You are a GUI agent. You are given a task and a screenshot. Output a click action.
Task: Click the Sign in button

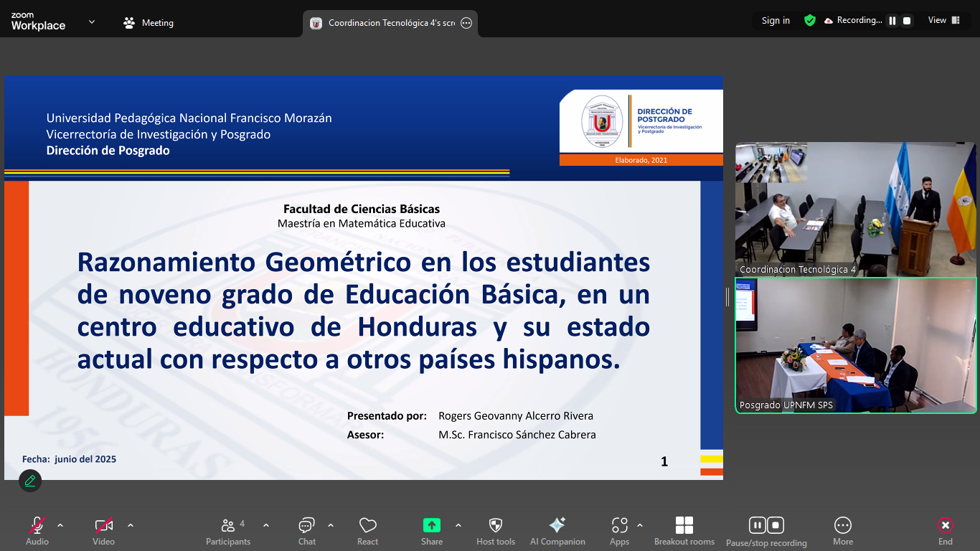(x=776, y=21)
